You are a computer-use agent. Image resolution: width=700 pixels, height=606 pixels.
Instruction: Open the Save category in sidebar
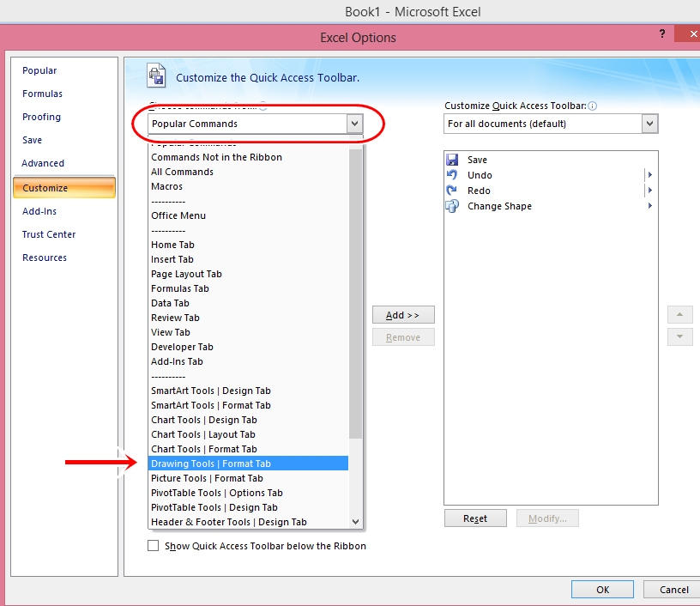(x=32, y=140)
